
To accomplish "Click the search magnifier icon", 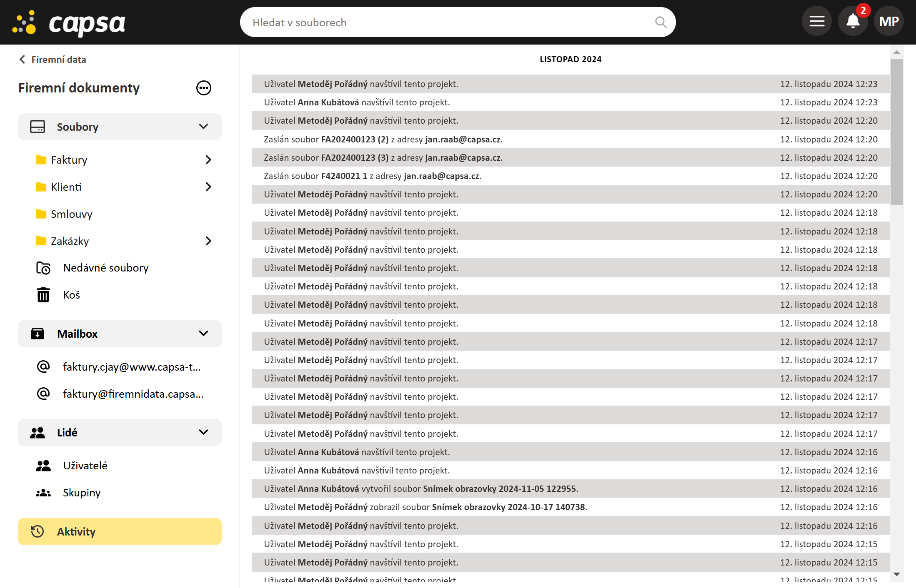I will coord(661,22).
